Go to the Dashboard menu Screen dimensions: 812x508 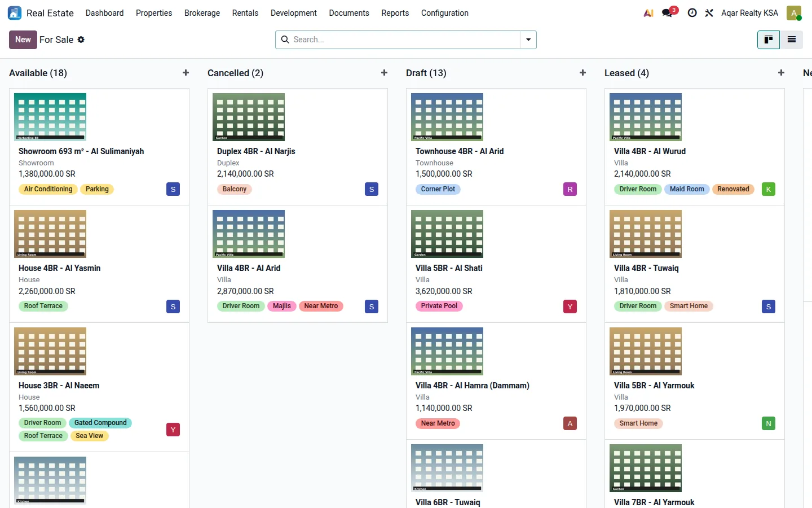point(104,13)
